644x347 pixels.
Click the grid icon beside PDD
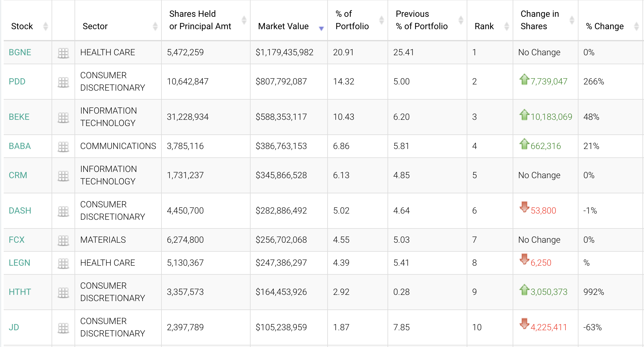[63, 82]
